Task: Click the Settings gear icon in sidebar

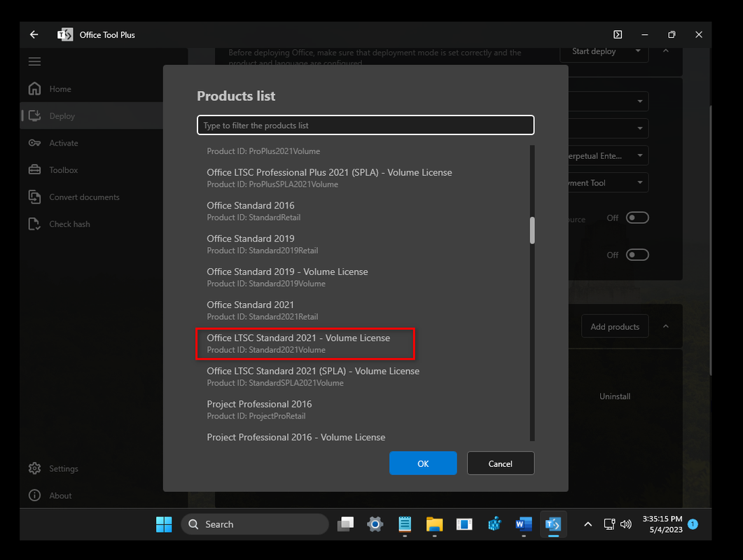Action: tap(34, 468)
